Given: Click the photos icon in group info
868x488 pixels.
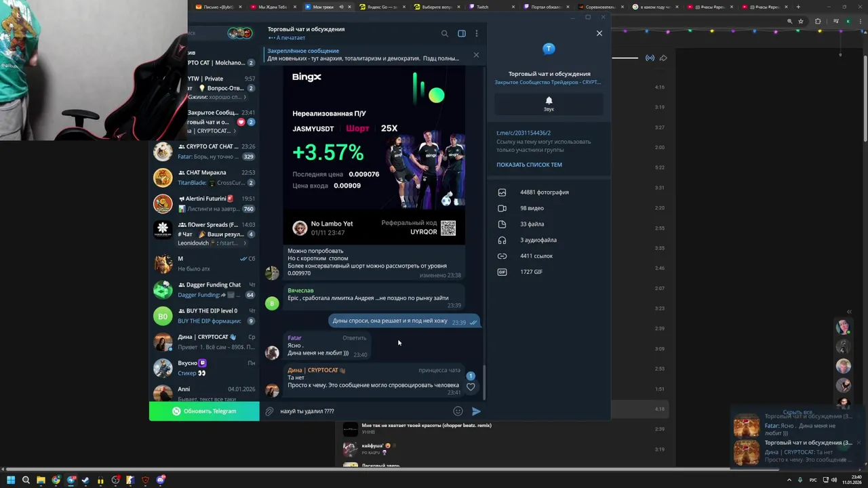Looking at the screenshot, I should click(502, 192).
